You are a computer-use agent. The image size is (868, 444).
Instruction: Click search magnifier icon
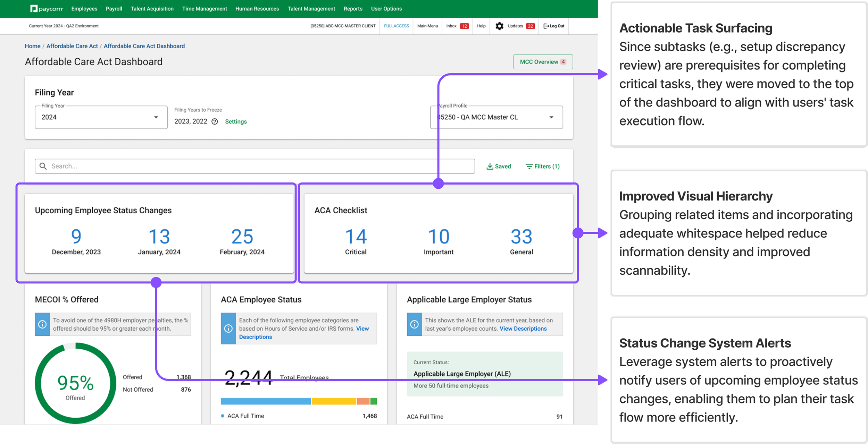coord(43,166)
